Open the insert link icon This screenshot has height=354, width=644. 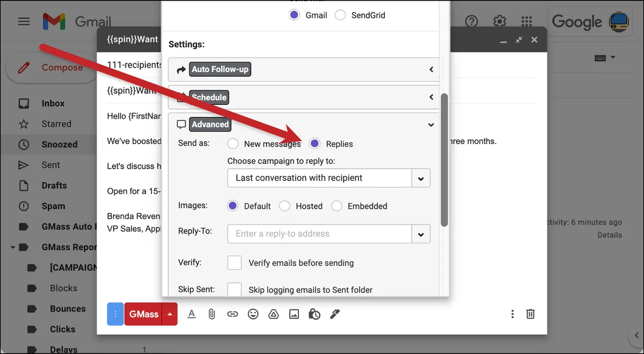232,314
